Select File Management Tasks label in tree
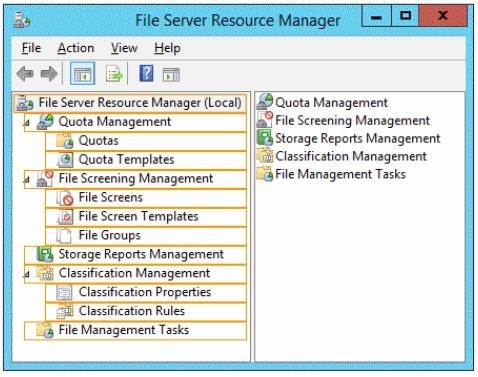The width and height of the screenshot is (478, 377). tap(124, 330)
